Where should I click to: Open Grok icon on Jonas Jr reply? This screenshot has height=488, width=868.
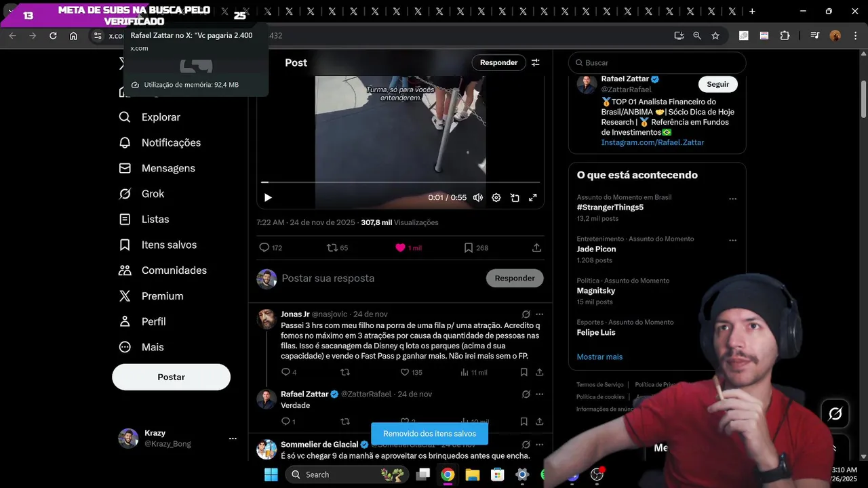[x=526, y=314]
